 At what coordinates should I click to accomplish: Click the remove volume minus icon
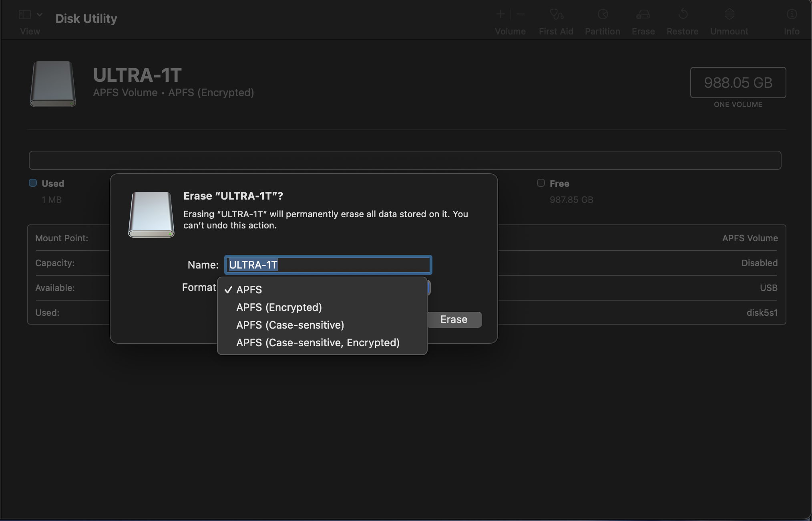pyautogui.click(x=521, y=14)
